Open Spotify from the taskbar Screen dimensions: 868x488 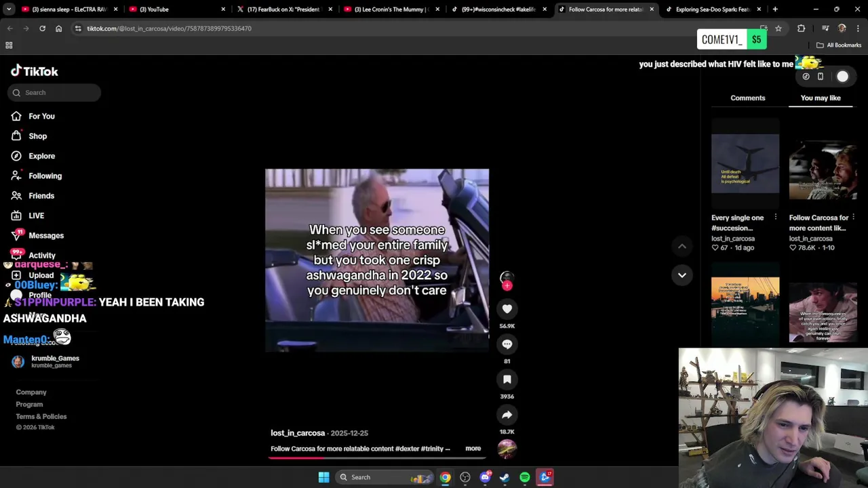(525, 477)
